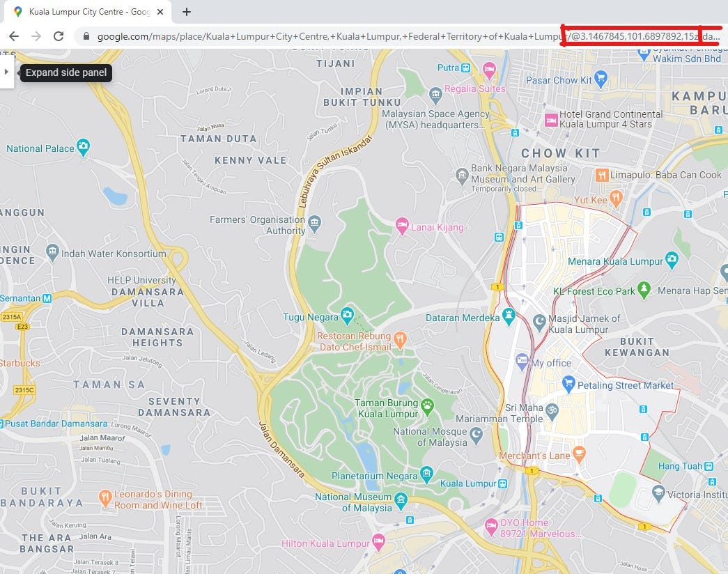Click the Wakim Sdn Bhd shopping marker
The width and height of the screenshot is (728, 574).
(x=644, y=54)
